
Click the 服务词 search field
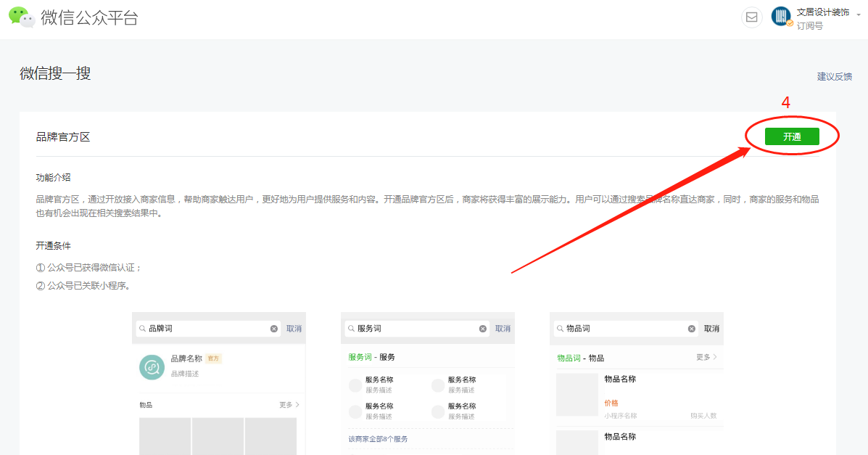tap(417, 329)
